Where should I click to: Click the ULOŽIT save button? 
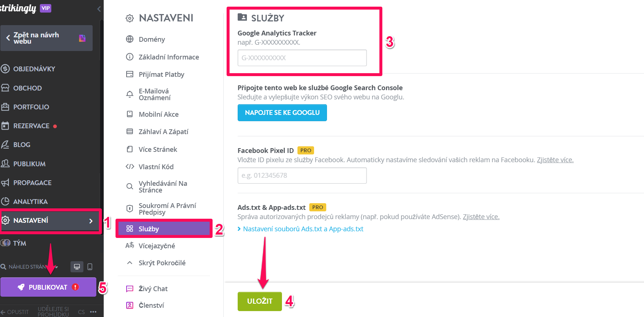[x=260, y=301]
